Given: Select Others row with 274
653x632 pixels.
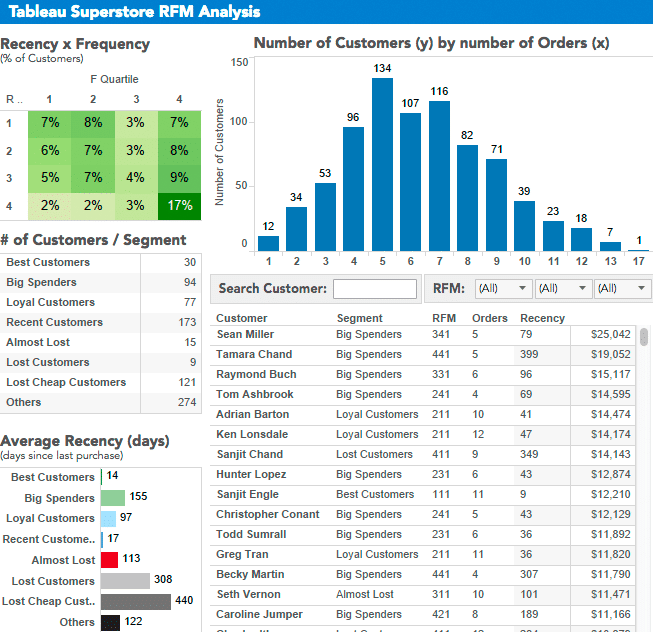Looking at the screenshot, I should pyautogui.click(x=101, y=402).
